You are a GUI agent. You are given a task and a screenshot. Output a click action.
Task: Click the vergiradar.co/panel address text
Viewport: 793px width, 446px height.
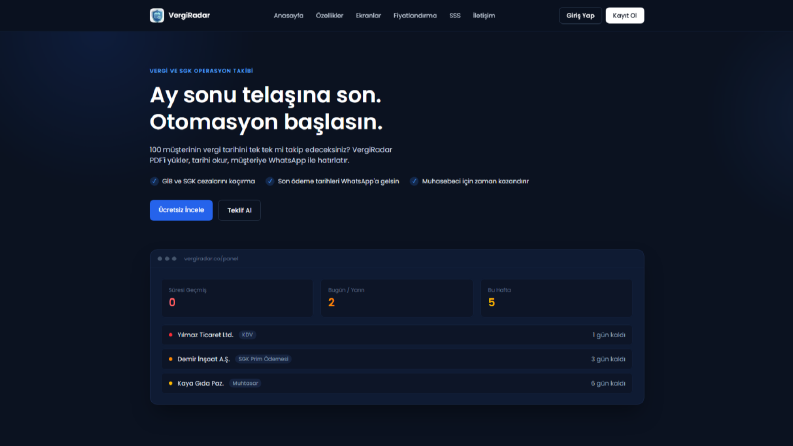click(x=211, y=259)
